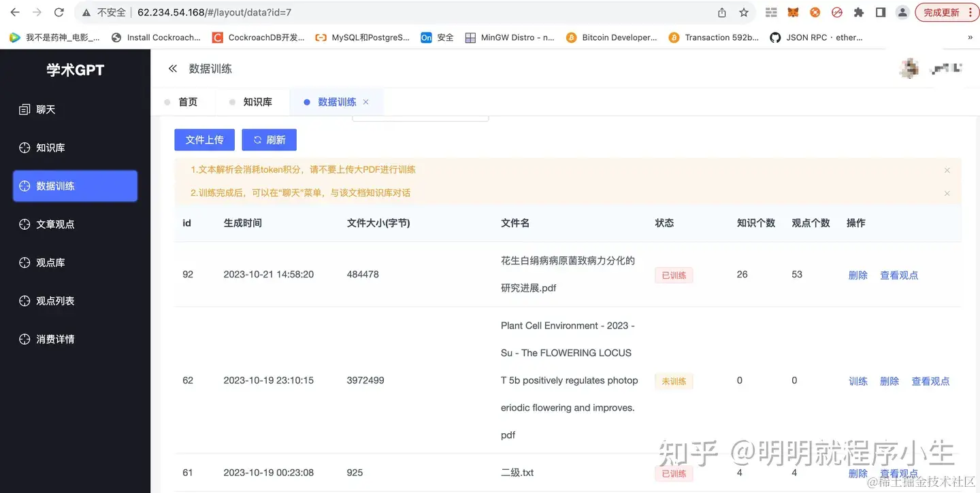This screenshot has height=493, width=980.
Task: Open Chrome profile avatar
Action: point(902,12)
